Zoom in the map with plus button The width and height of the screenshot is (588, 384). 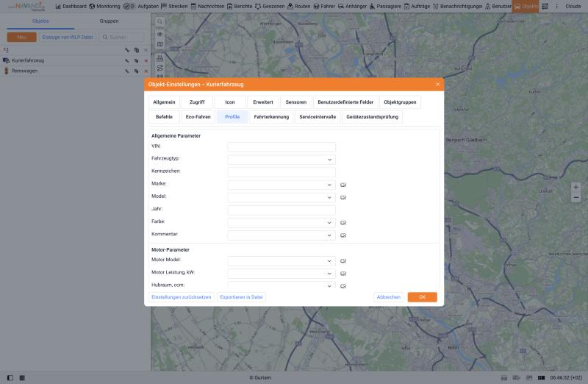(x=576, y=187)
